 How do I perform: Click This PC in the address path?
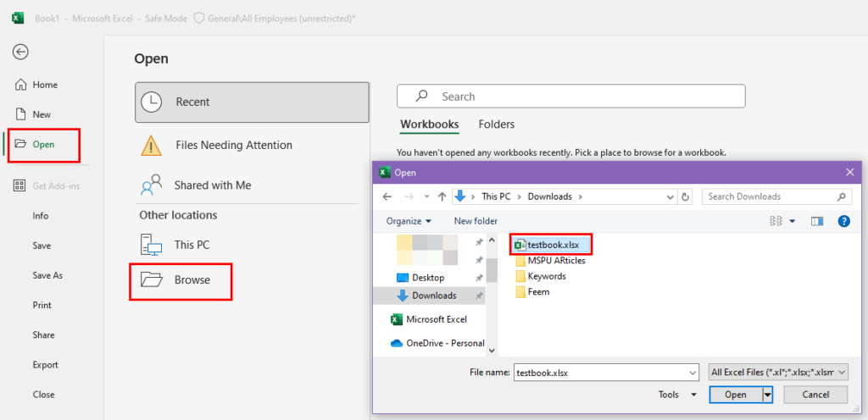(496, 196)
